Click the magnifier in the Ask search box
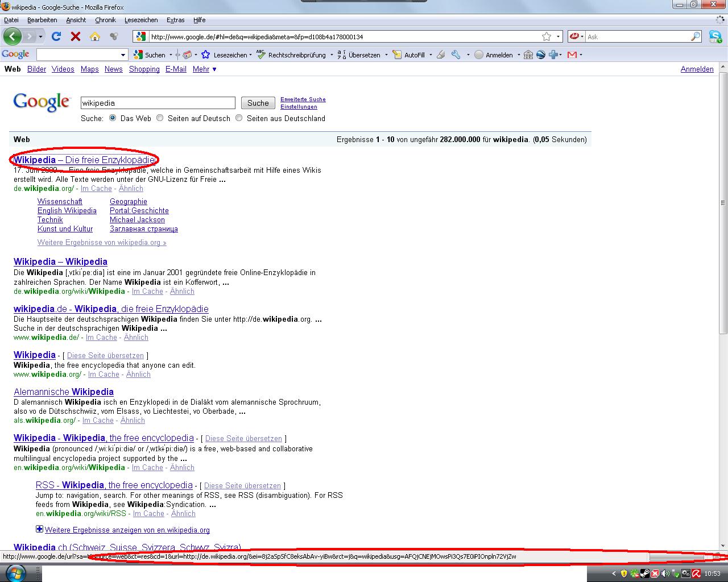728x582 pixels. click(696, 36)
